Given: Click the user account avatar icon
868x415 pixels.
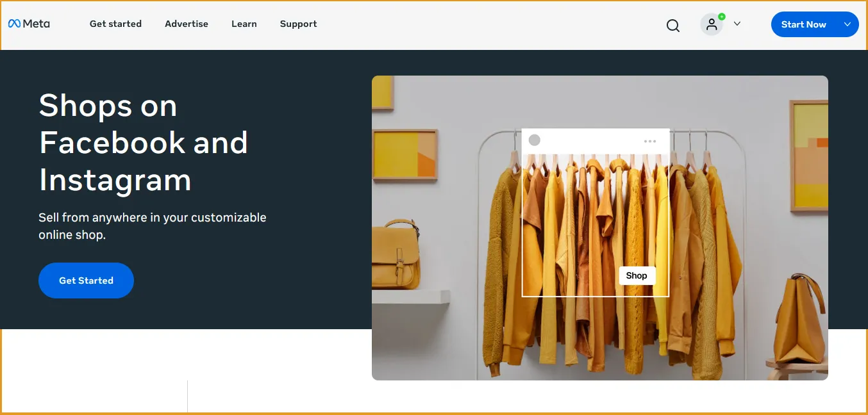Looking at the screenshot, I should tap(712, 24).
